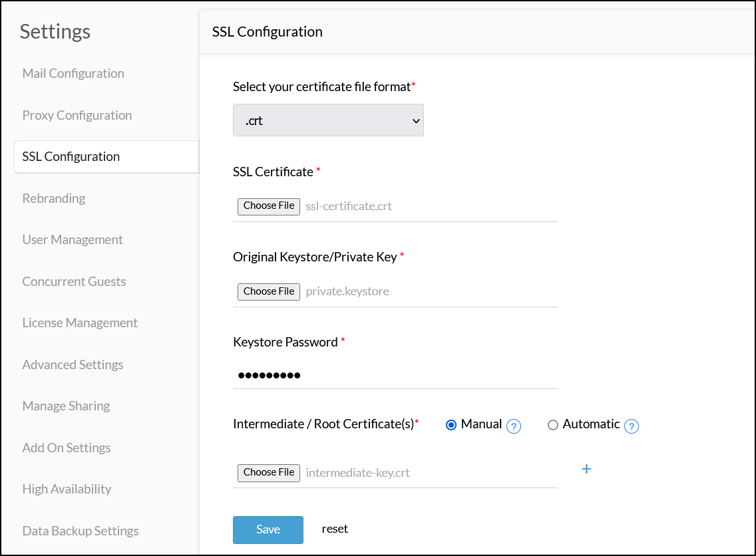Open Mail Configuration settings
This screenshot has width=756, height=556.
(73, 74)
